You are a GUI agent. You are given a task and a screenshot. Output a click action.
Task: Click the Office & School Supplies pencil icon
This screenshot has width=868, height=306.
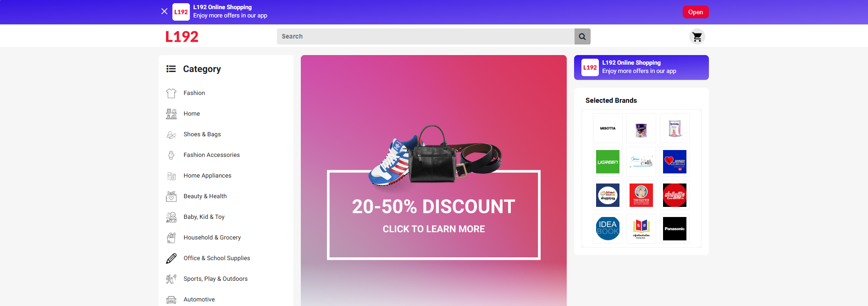[171, 258]
